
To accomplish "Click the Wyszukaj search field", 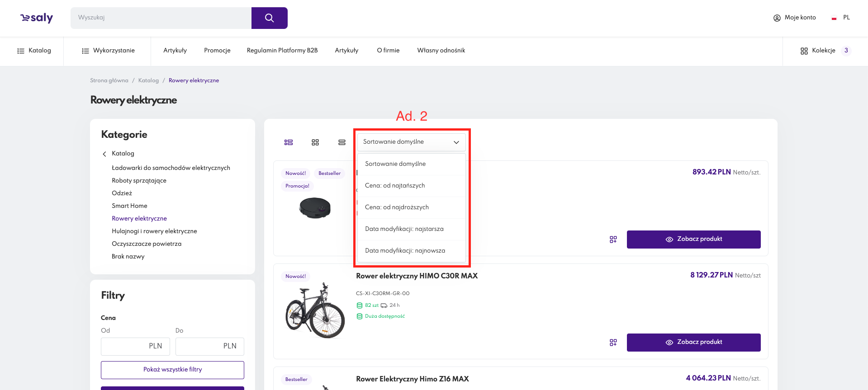I will pyautogui.click(x=161, y=18).
